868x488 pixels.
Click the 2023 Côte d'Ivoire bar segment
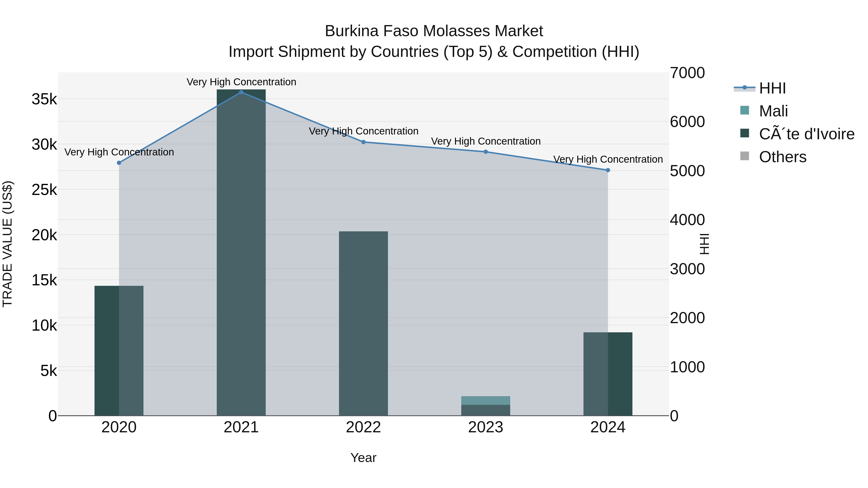pyautogui.click(x=486, y=410)
